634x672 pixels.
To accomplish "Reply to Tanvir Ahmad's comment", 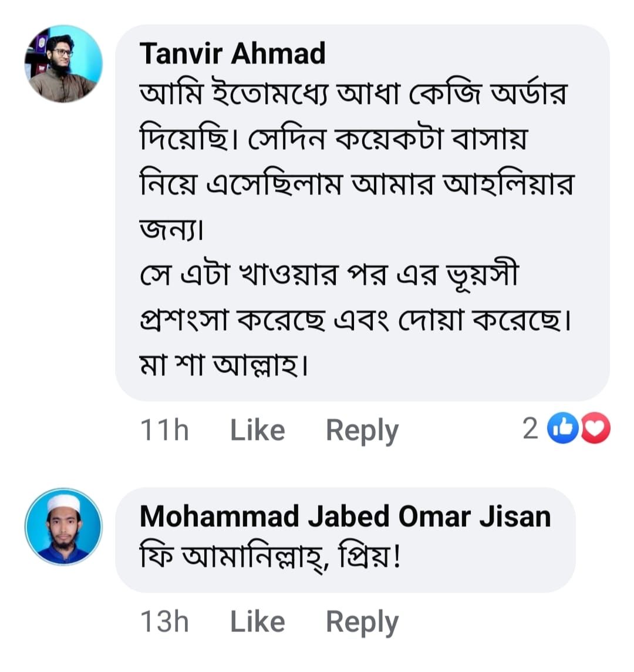I will (362, 430).
